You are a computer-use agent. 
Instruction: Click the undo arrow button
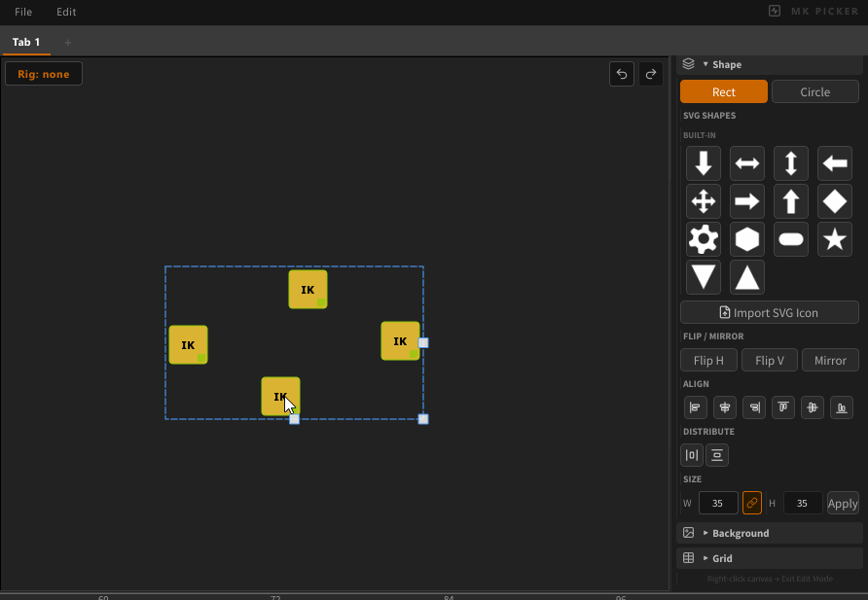[x=622, y=74]
